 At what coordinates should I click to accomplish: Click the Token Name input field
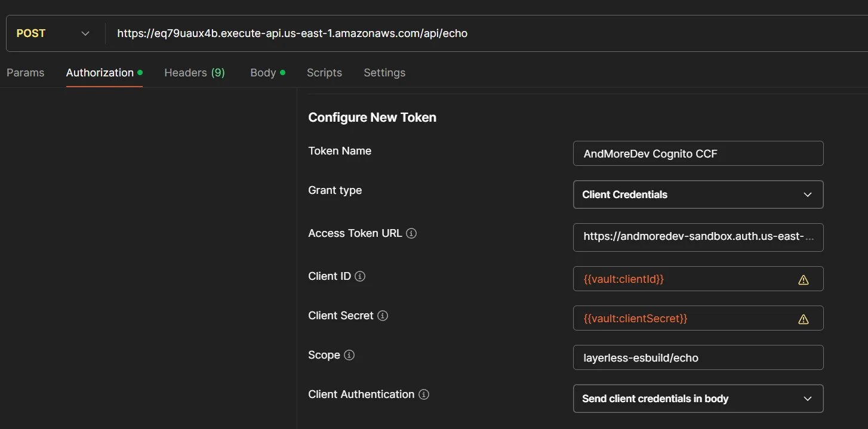[698, 153]
